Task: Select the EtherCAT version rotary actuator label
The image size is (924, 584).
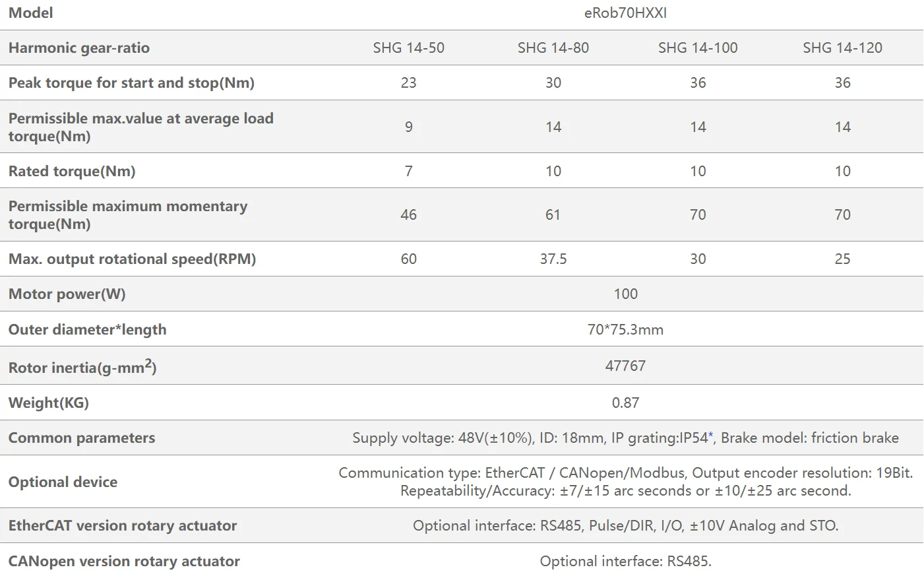Action: (x=123, y=526)
